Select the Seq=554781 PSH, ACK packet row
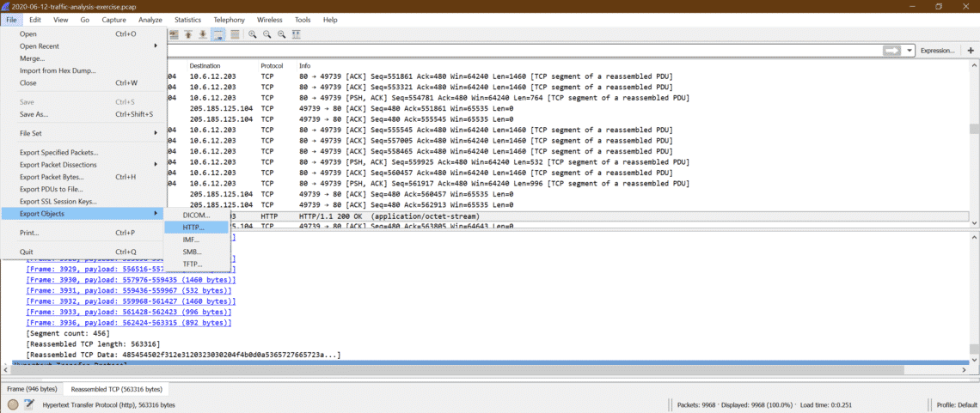980x413 pixels. tap(568, 98)
